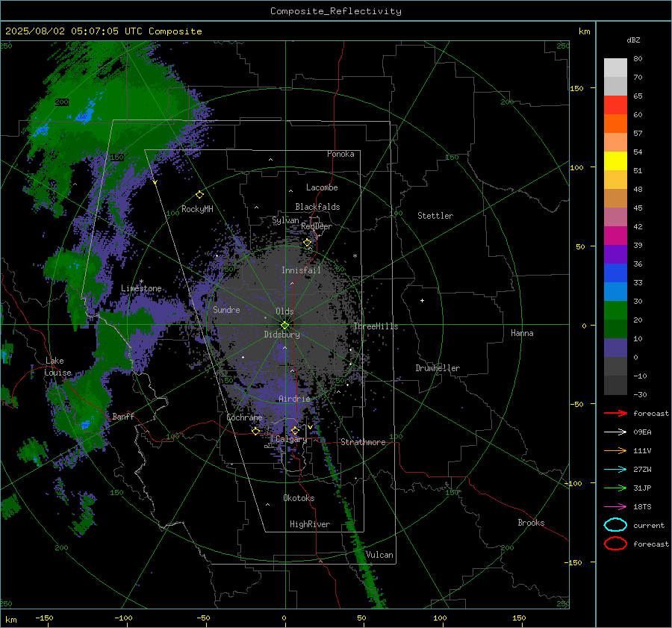Click the 'Innisfail' city label

coord(301,270)
